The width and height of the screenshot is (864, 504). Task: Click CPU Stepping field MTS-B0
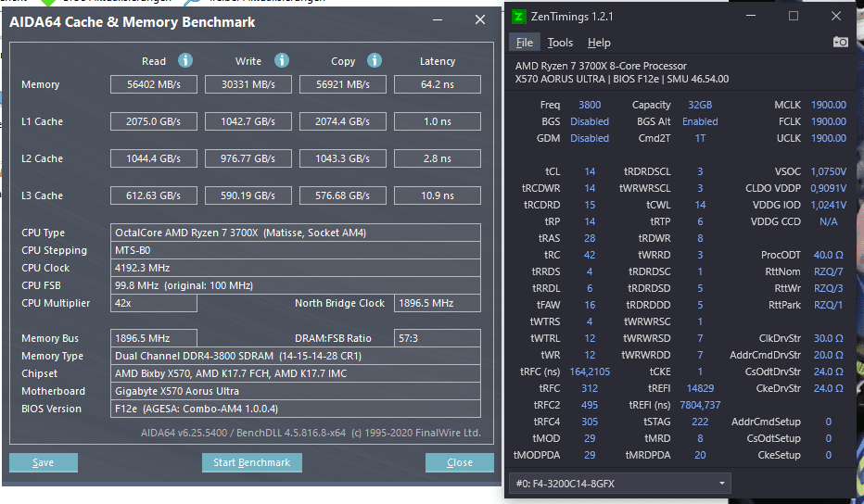click(296, 250)
